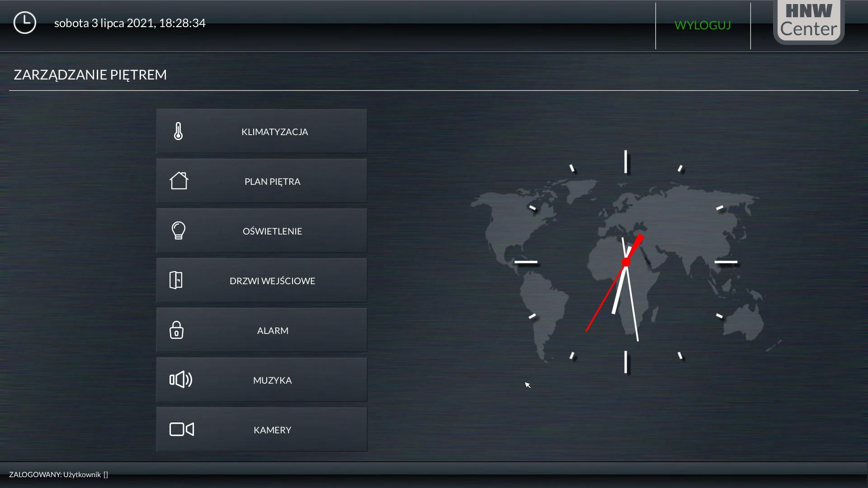Select the OŚWIETLENIE label

pyautogui.click(x=272, y=231)
